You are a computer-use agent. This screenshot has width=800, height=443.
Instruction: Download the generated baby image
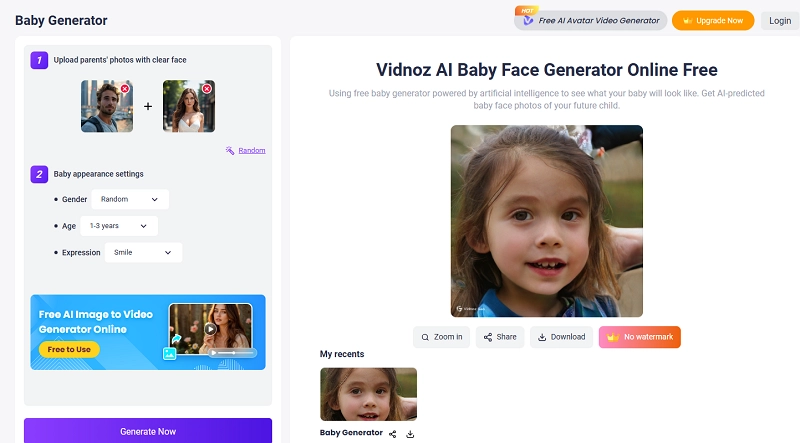point(561,337)
